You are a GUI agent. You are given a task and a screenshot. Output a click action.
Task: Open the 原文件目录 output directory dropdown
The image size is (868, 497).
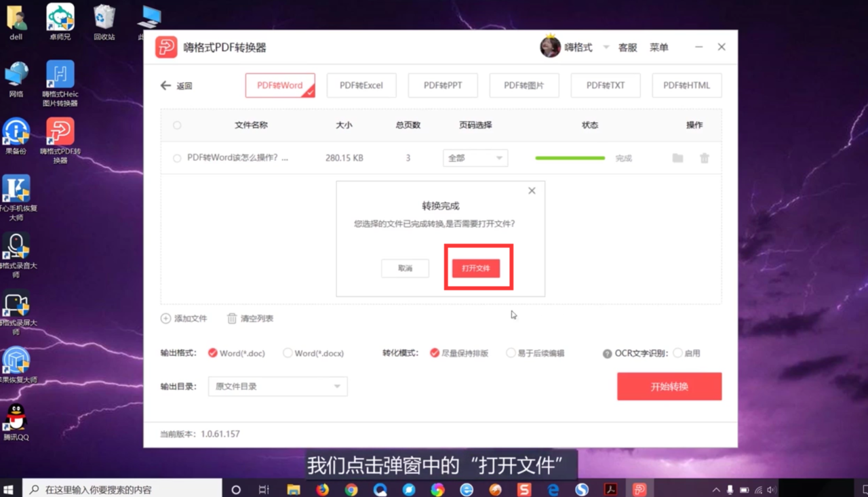click(x=278, y=386)
